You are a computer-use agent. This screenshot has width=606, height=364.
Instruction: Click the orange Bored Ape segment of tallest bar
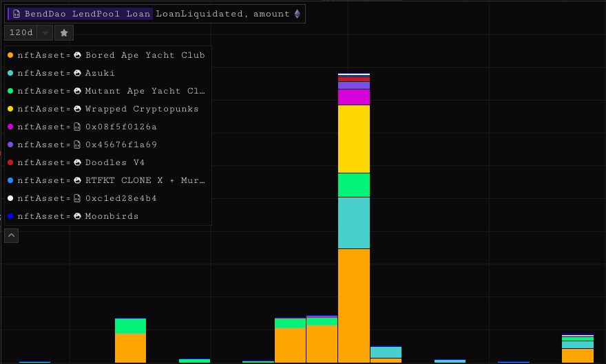tap(354, 306)
